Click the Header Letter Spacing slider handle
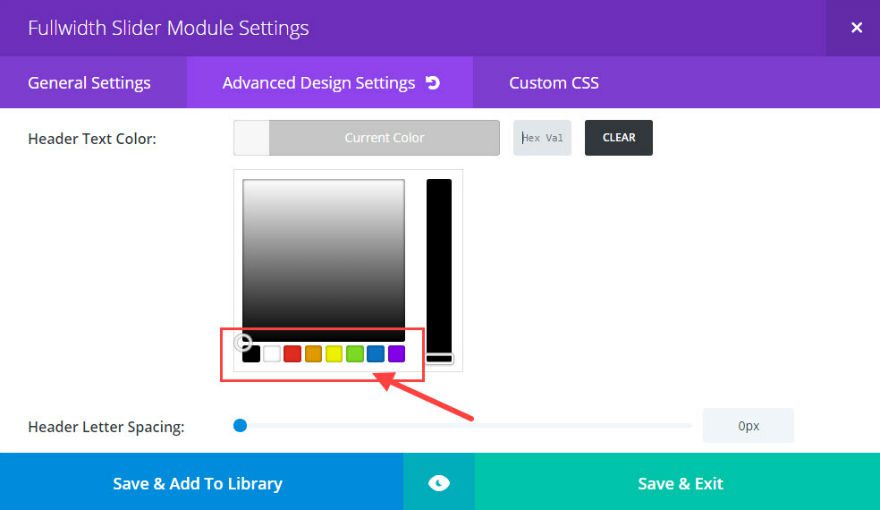 [240, 425]
